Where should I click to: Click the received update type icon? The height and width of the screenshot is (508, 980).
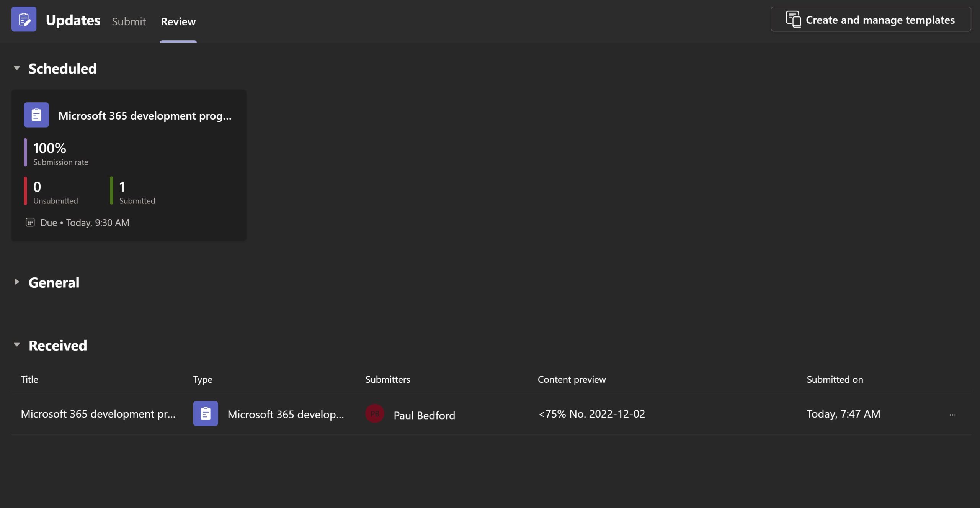click(205, 413)
